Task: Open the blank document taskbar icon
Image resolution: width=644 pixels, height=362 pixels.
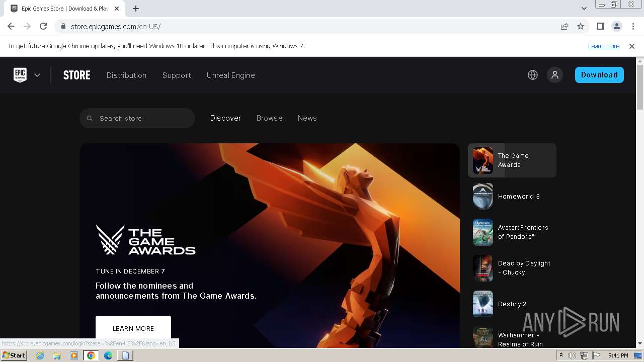Action: click(125, 355)
